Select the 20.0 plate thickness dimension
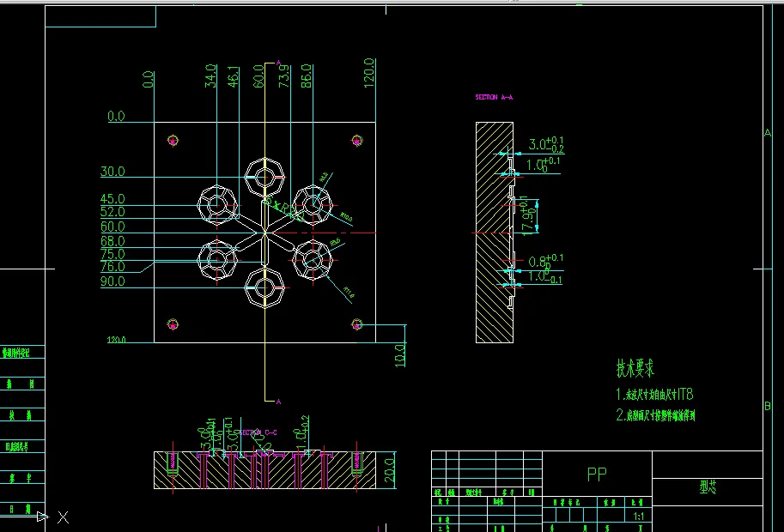Viewport: 784px width, 532px height. click(389, 470)
